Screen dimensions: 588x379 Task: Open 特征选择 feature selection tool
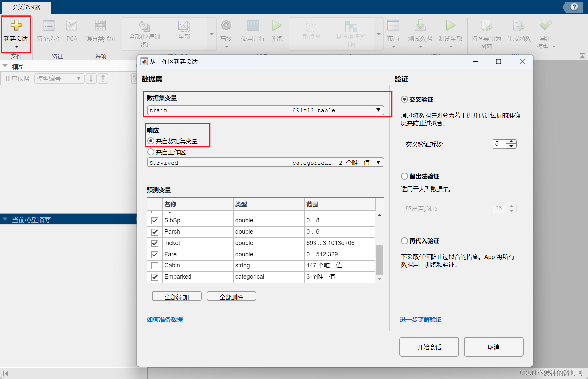(x=49, y=25)
